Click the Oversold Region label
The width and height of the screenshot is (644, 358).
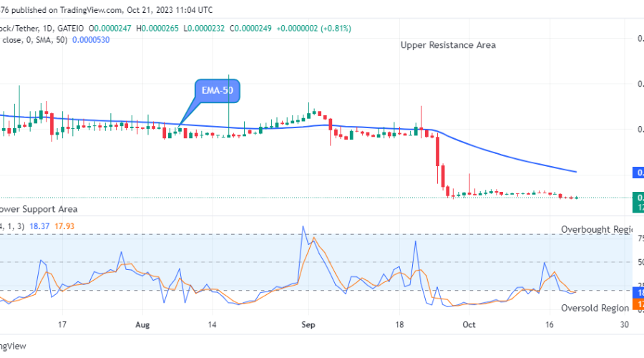tap(595, 309)
